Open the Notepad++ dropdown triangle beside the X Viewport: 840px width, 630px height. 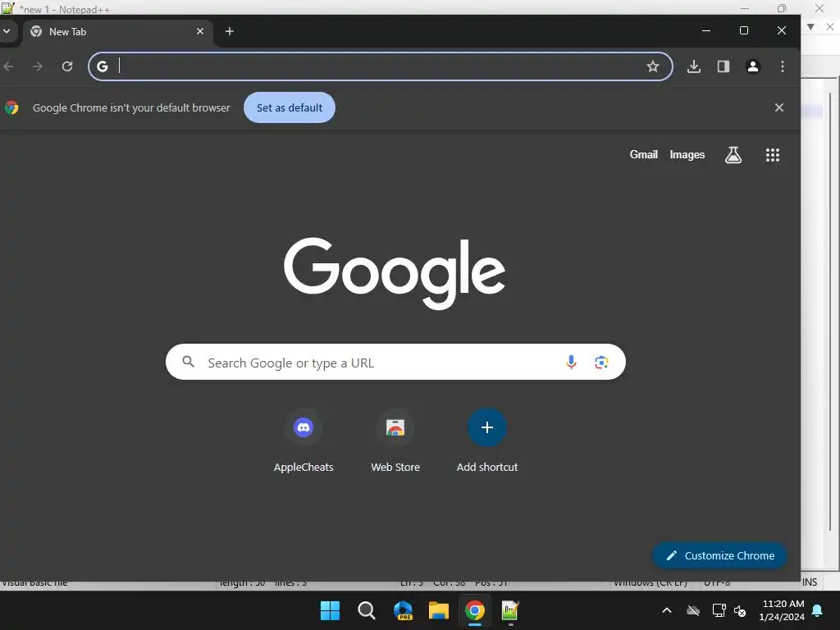click(811, 27)
